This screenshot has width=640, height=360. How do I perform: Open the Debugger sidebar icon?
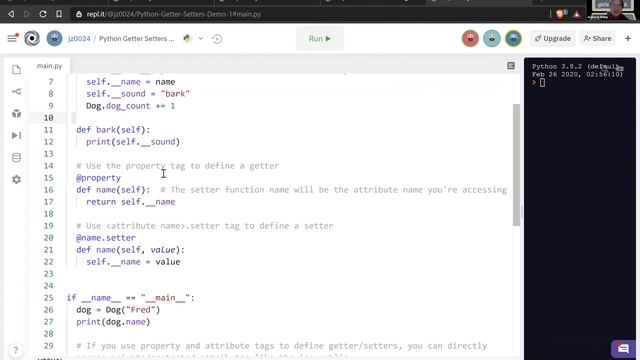[x=16, y=136]
